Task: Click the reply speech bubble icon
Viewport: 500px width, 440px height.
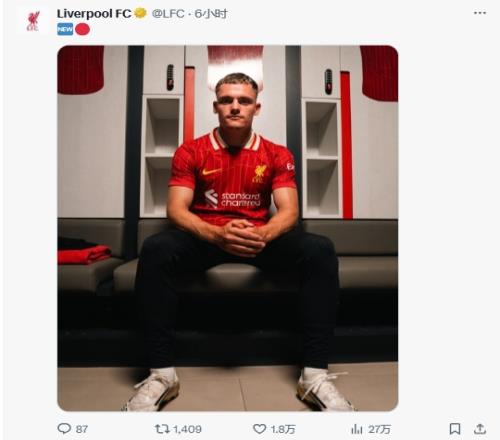Action: pos(64,428)
